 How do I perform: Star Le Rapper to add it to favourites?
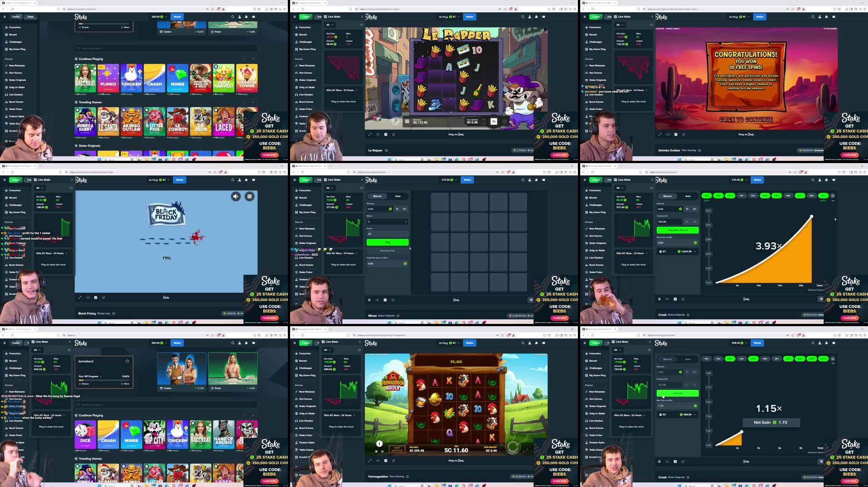pyautogui.click(x=387, y=150)
